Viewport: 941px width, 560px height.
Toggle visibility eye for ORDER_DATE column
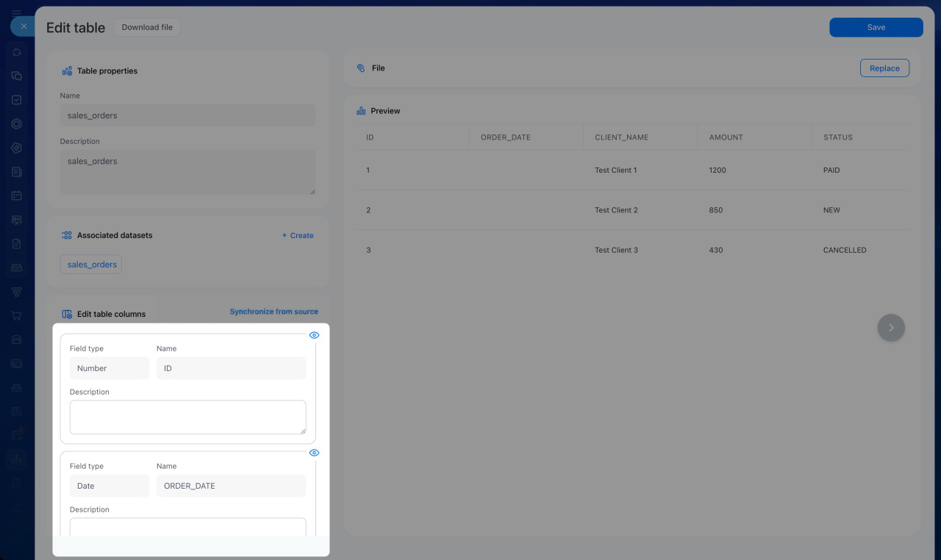coord(314,453)
